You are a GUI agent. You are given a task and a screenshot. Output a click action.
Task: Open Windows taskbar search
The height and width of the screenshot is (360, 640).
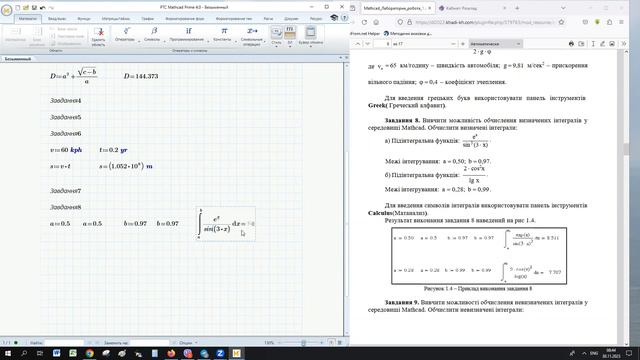point(24,353)
